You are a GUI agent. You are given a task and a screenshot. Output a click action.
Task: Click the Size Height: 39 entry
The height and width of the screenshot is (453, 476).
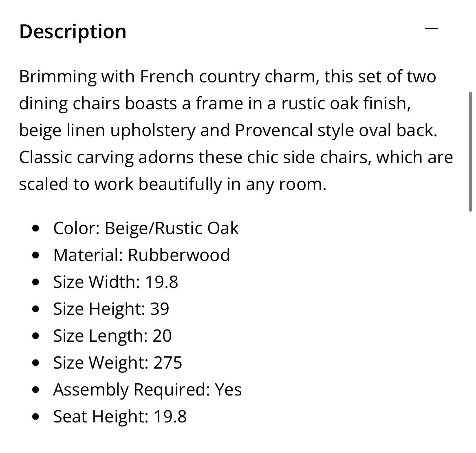pos(111,309)
